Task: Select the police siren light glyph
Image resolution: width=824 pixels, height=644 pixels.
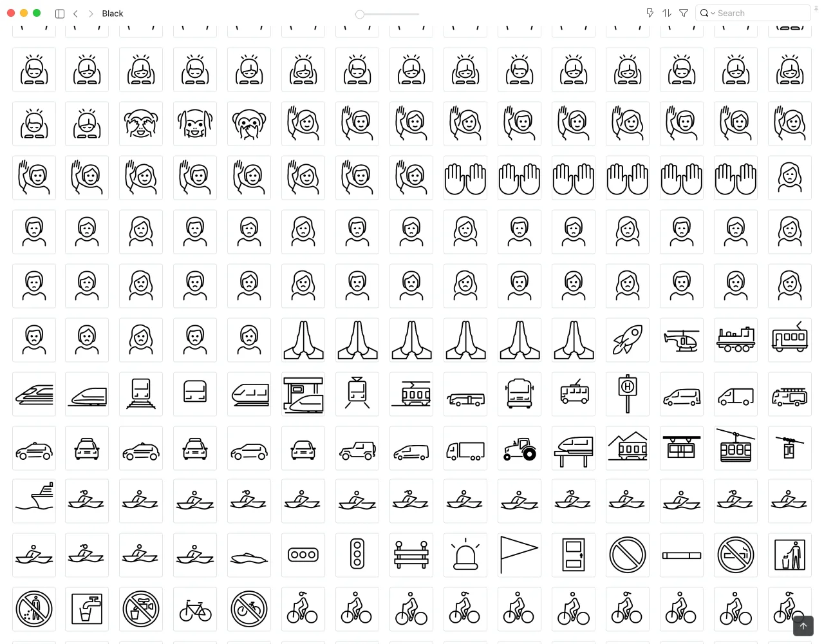Action: pyautogui.click(x=465, y=555)
